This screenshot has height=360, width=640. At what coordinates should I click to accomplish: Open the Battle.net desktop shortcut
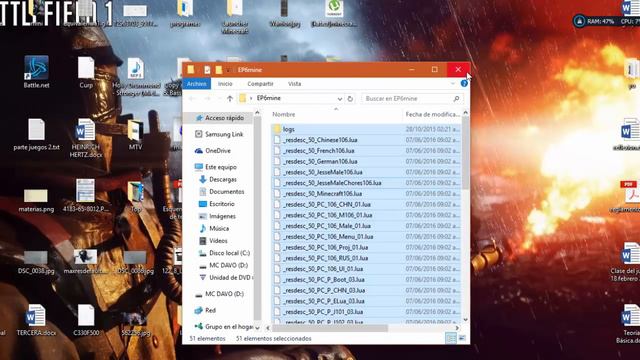tap(36, 72)
